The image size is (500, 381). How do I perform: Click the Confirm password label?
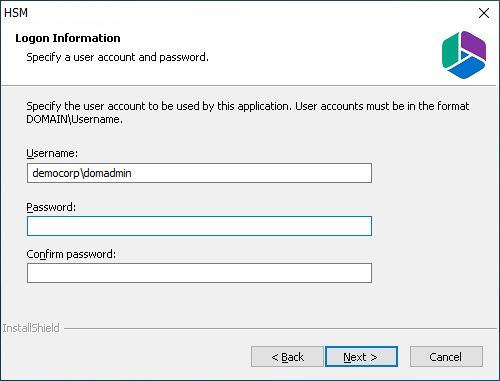click(x=71, y=254)
